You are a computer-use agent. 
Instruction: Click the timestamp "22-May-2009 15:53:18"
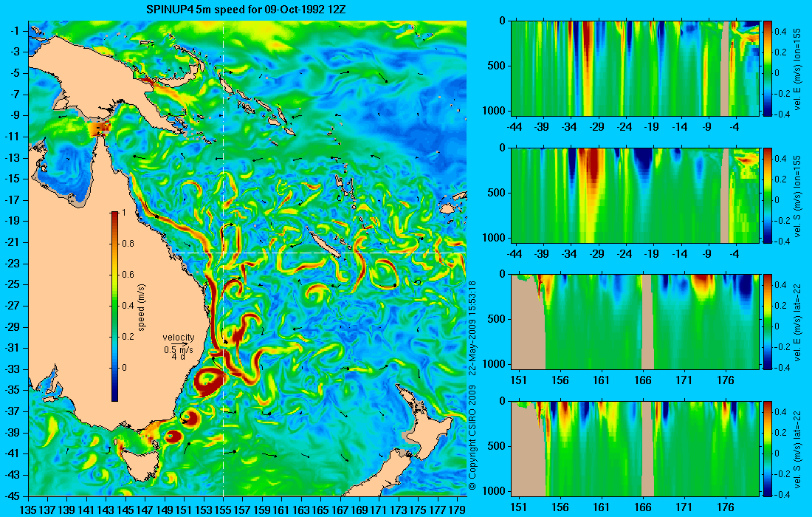pyautogui.click(x=472, y=327)
